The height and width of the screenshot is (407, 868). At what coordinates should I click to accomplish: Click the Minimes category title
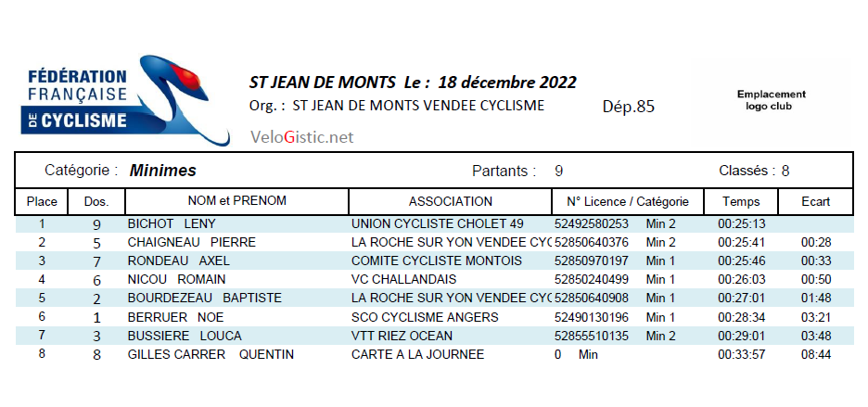(x=163, y=171)
